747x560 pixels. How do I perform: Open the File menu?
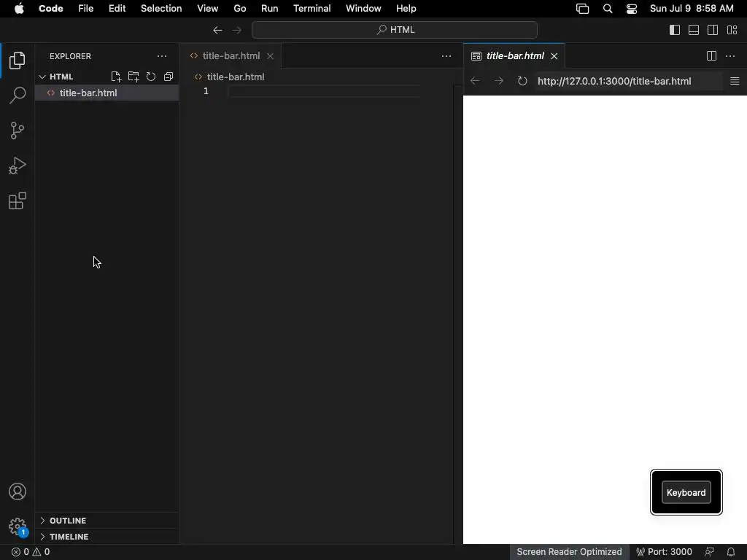coord(86,9)
